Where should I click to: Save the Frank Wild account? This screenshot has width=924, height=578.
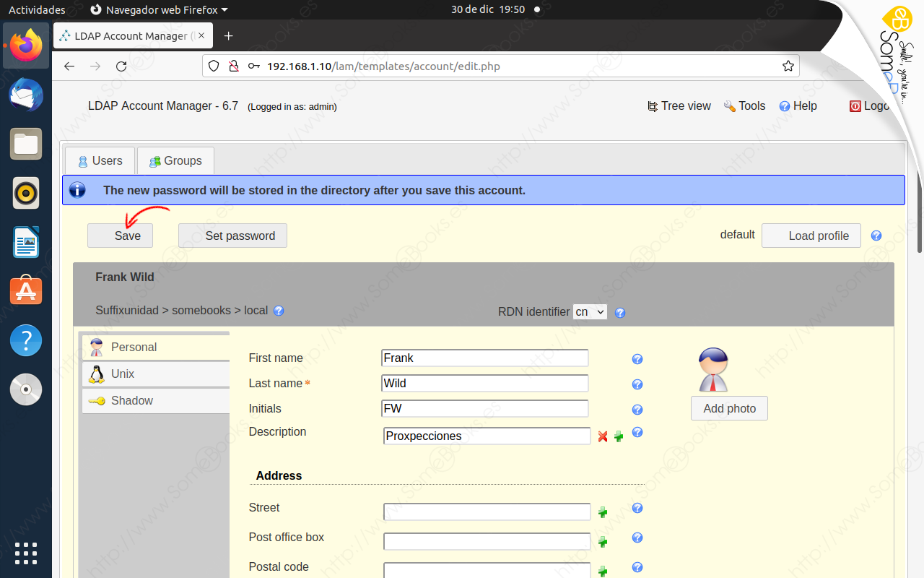click(120, 236)
